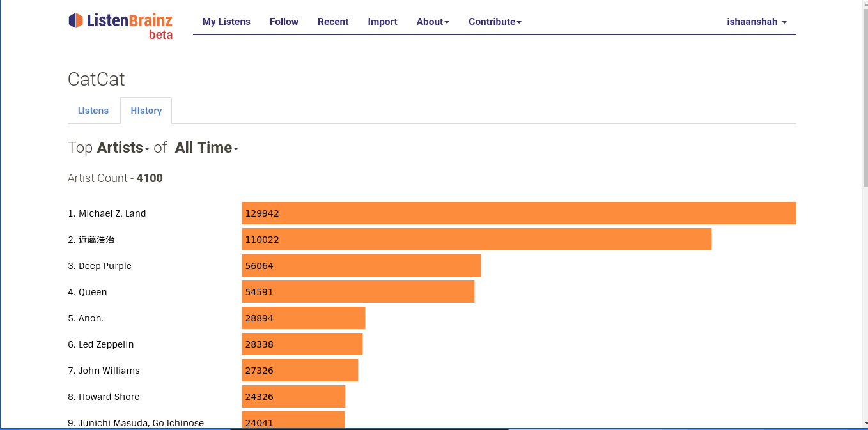Click the ListenBrainz beta logo
Viewport: 868px width, 430px height.
click(x=121, y=26)
